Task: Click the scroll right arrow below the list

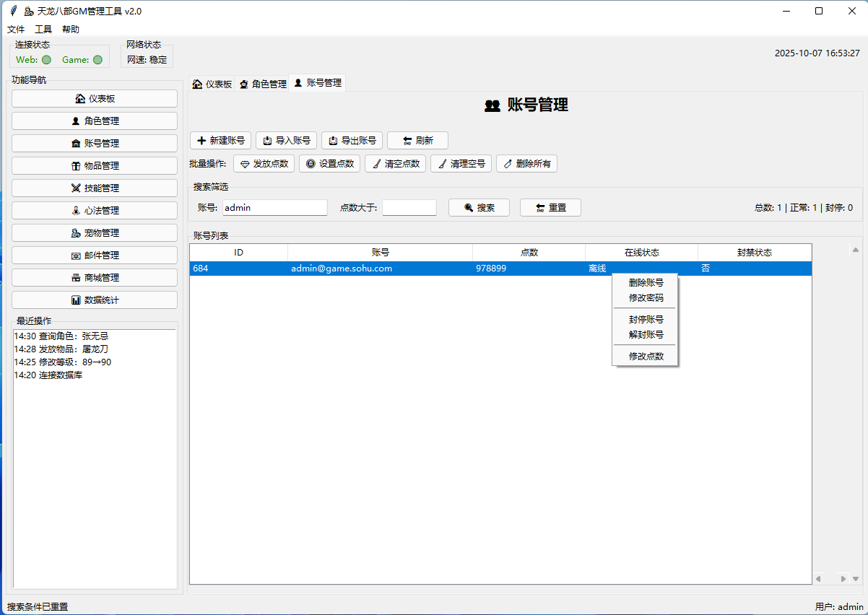Action: 843,579
